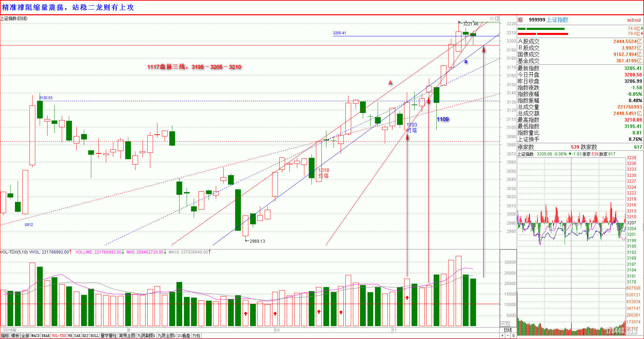Click the 3130.53 price label
The height and width of the screenshot is (339, 644).
pyautogui.click(x=46, y=98)
